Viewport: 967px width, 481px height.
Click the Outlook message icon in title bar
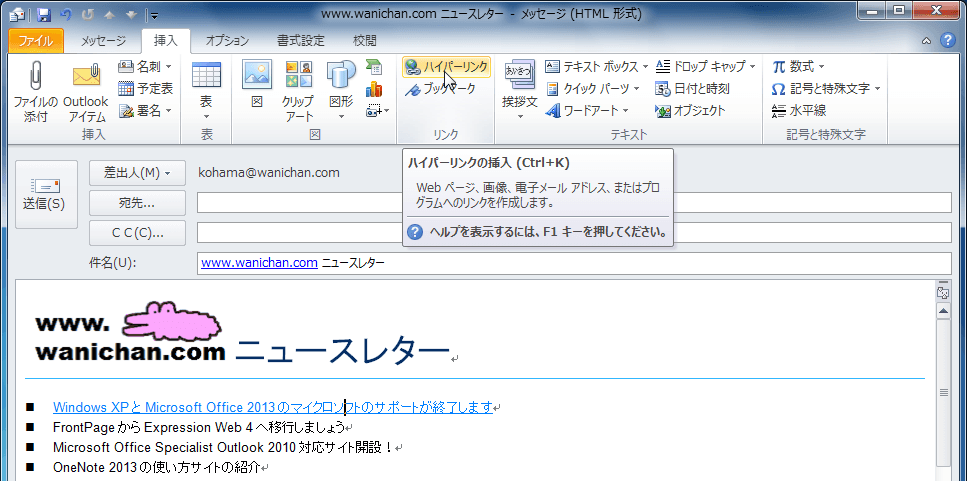(18, 14)
